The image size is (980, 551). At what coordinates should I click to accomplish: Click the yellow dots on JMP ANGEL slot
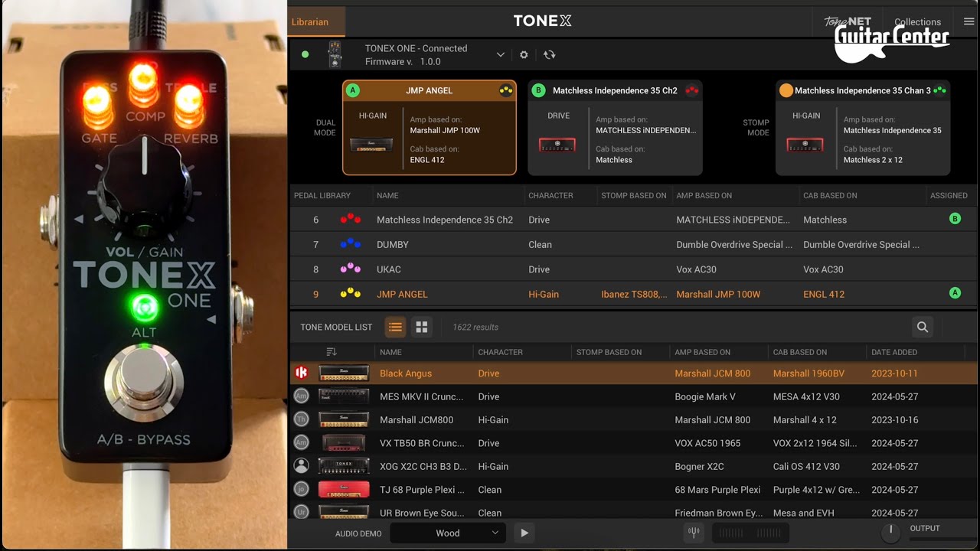pyautogui.click(x=505, y=90)
